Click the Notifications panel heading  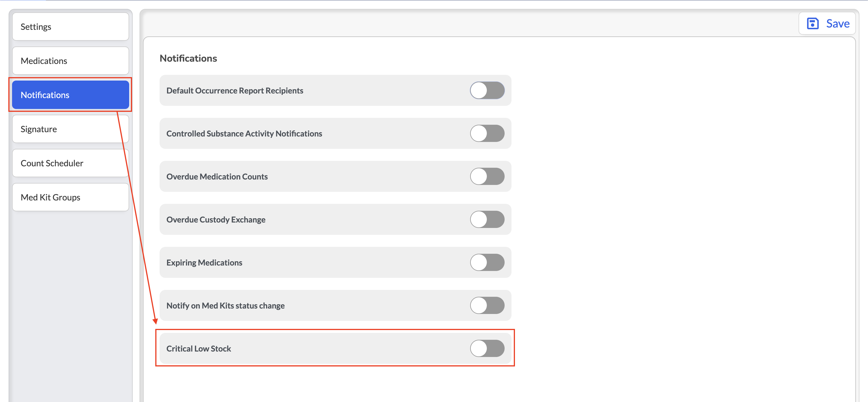point(188,58)
